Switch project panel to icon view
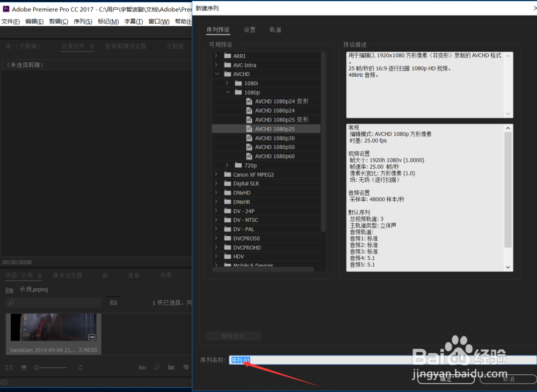The height and width of the screenshot is (392, 537). (24, 368)
